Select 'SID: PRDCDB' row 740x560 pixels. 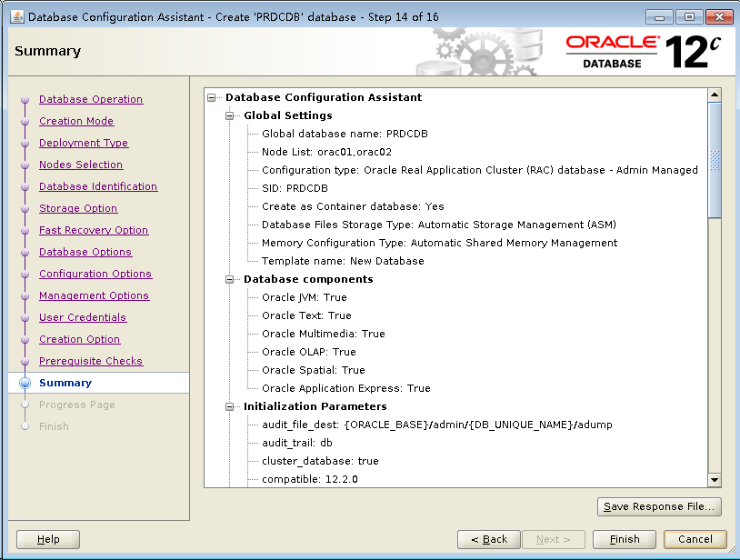295,188
